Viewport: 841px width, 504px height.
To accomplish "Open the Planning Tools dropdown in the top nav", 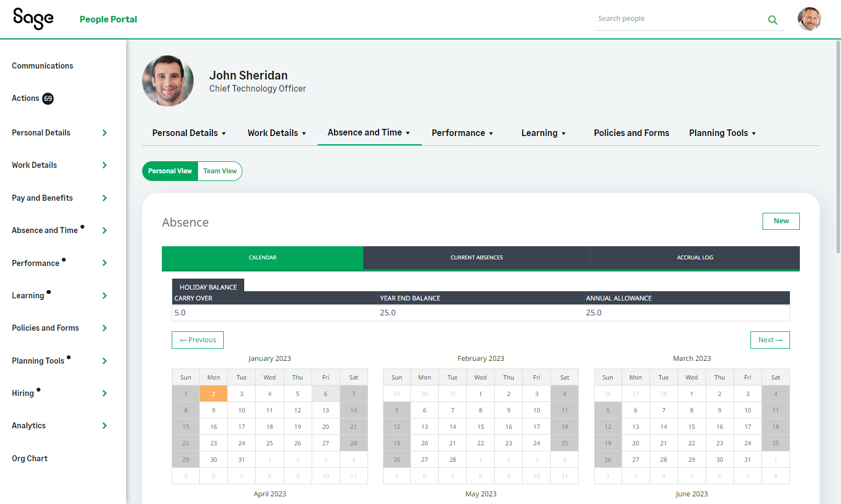I will point(722,133).
